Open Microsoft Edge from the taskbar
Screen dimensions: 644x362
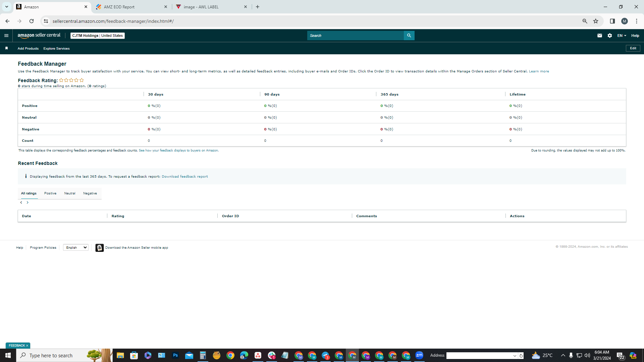(244, 355)
